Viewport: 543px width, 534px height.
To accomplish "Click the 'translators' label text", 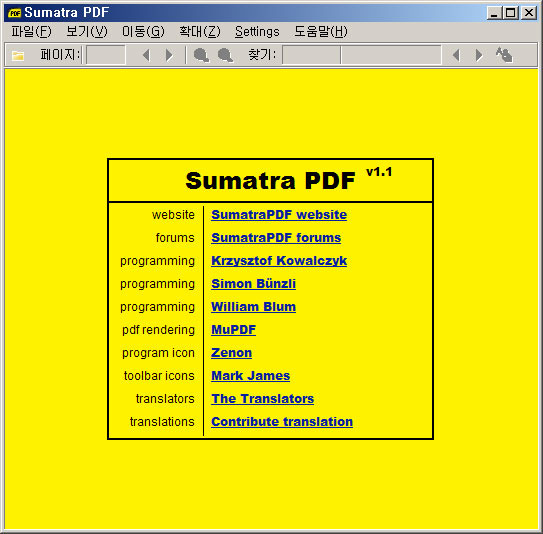I will click(165, 399).
